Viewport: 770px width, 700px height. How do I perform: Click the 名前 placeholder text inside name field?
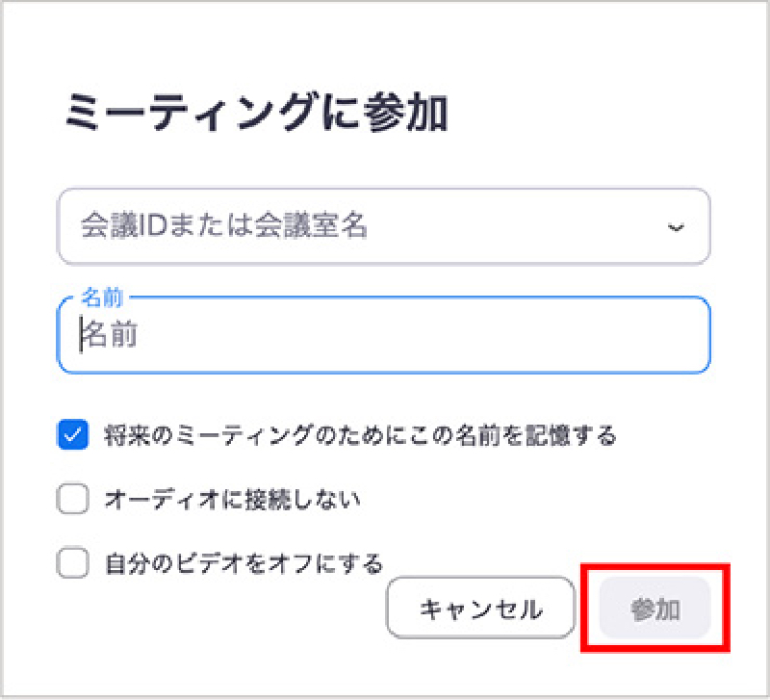pos(110,334)
